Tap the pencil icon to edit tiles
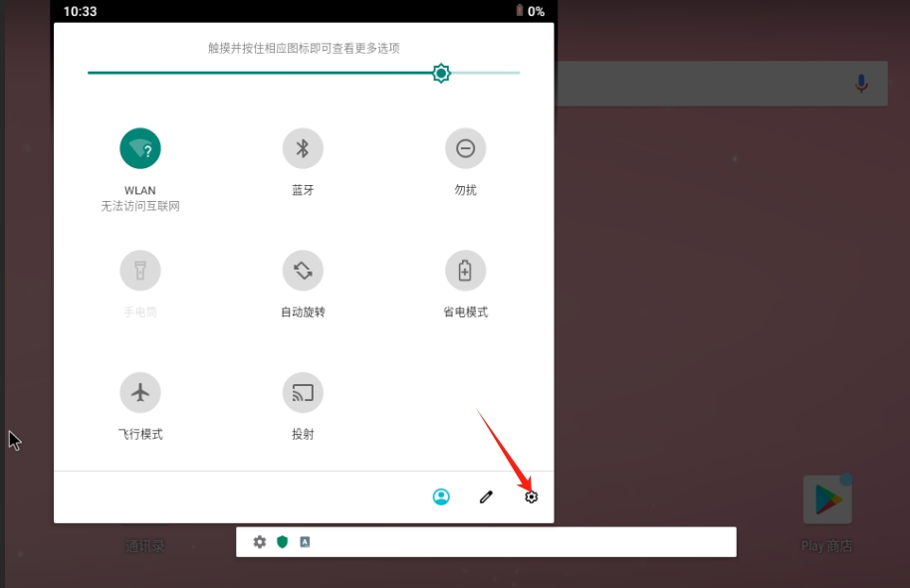 (486, 496)
